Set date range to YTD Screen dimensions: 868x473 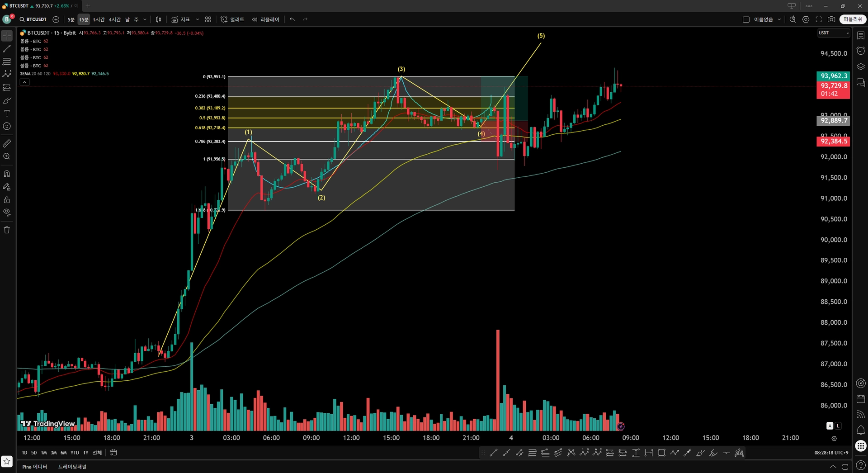pyautogui.click(x=75, y=453)
